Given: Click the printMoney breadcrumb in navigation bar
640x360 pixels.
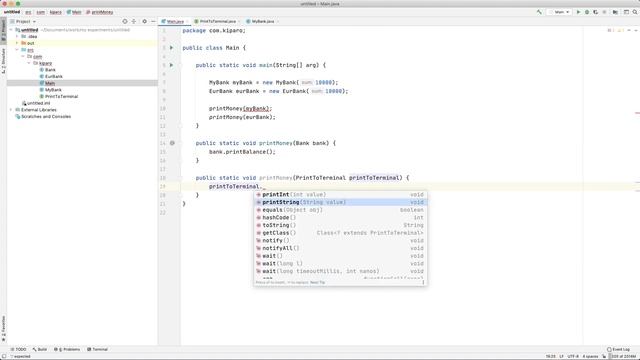Looking at the screenshot, I should point(100,12).
